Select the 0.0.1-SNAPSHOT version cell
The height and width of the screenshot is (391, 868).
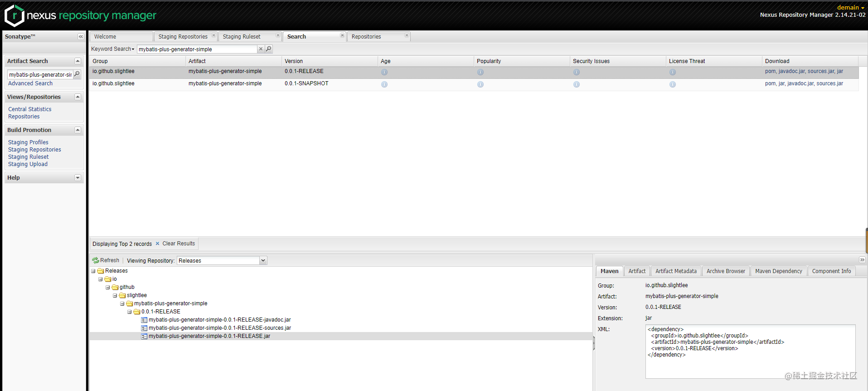(306, 83)
